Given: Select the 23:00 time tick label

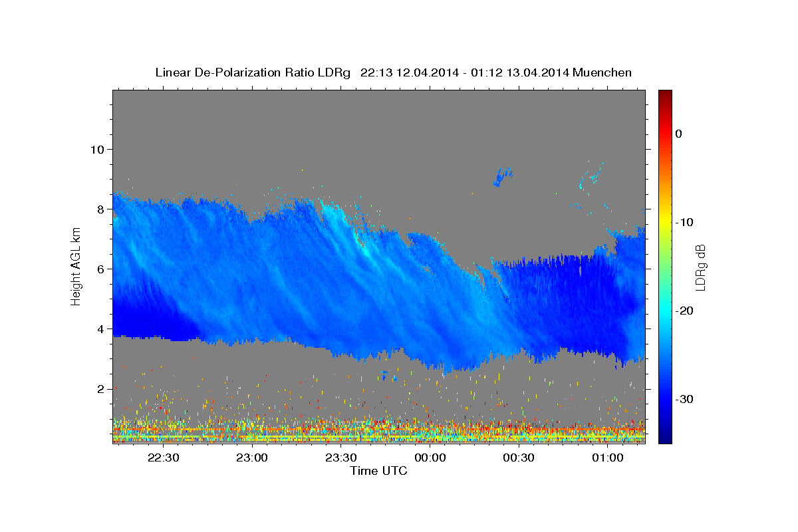Looking at the screenshot, I should 252,458.
